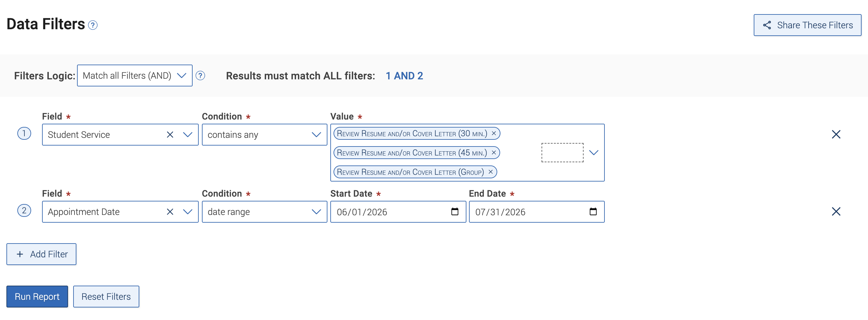Click the End Date input field
Viewport: 868px width, 320px height.
(536, 212)
